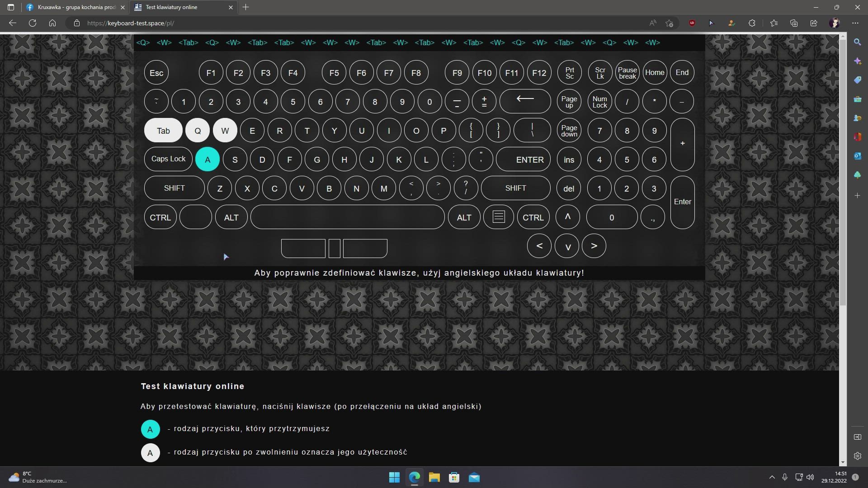This screenshot has height=488, width=868.
Task: Open Discover sparkle icon in sidebar
Action: point(858,61)
